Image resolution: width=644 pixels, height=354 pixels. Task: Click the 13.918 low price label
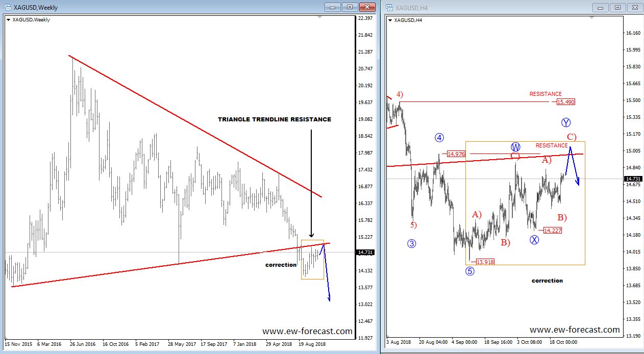(485, 262)
